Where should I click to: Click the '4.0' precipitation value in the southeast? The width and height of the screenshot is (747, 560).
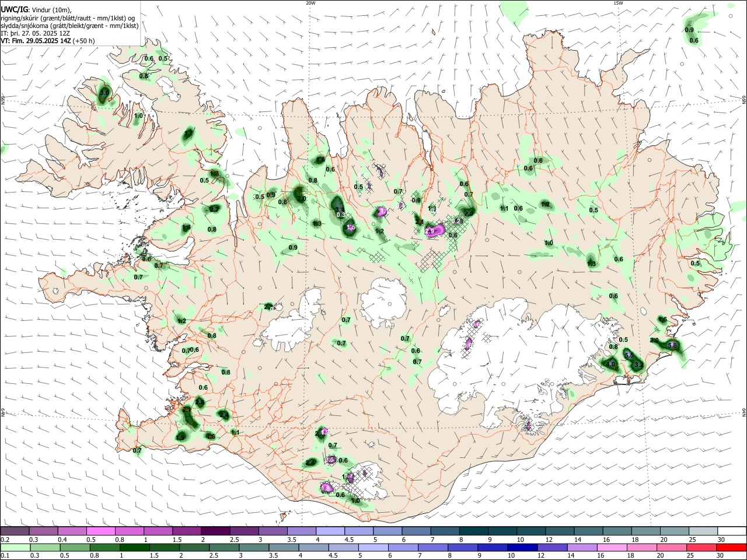point(611,364)
